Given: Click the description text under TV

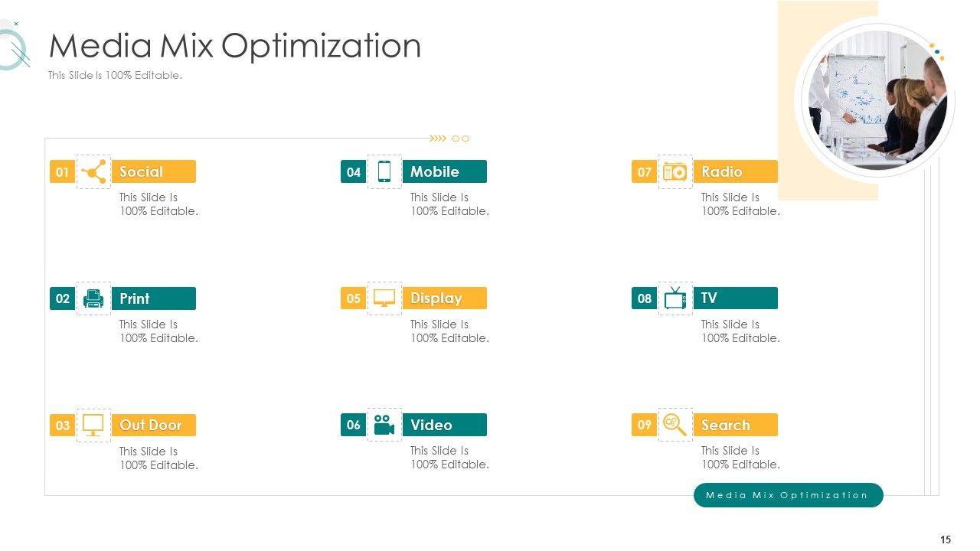Looking at the screenshot, I should click(x=740, y=331).
